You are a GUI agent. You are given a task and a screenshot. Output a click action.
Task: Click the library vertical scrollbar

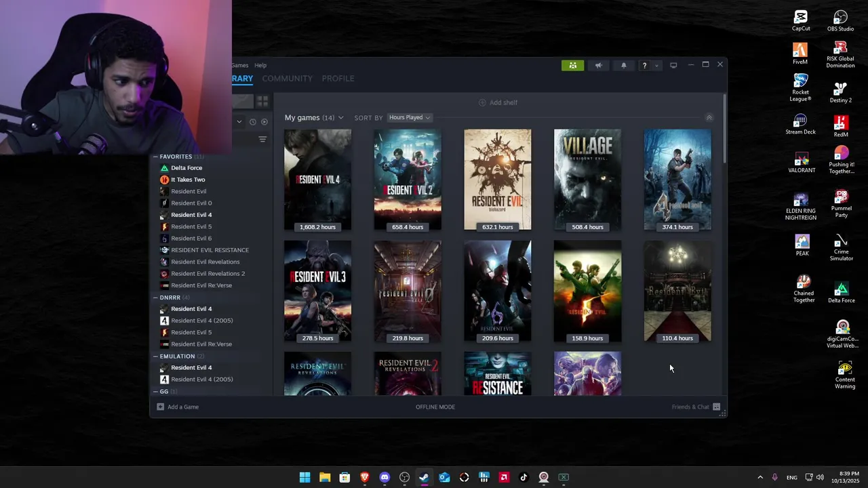click(x=725, y=129)
